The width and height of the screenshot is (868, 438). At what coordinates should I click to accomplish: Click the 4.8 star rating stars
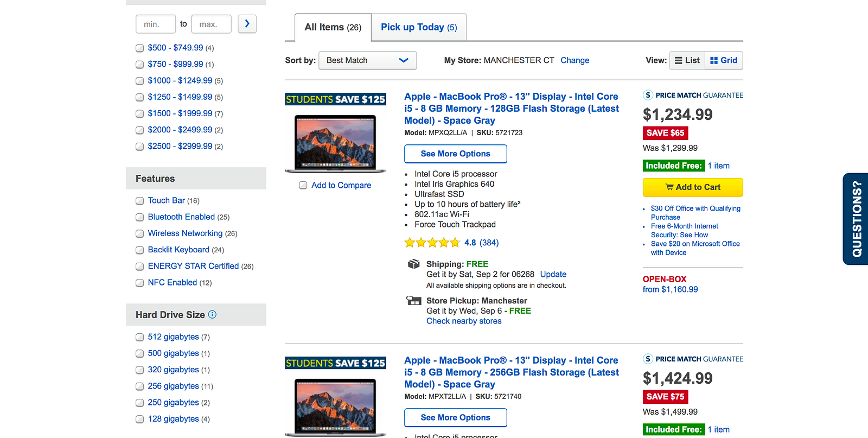tap(432, 243)
